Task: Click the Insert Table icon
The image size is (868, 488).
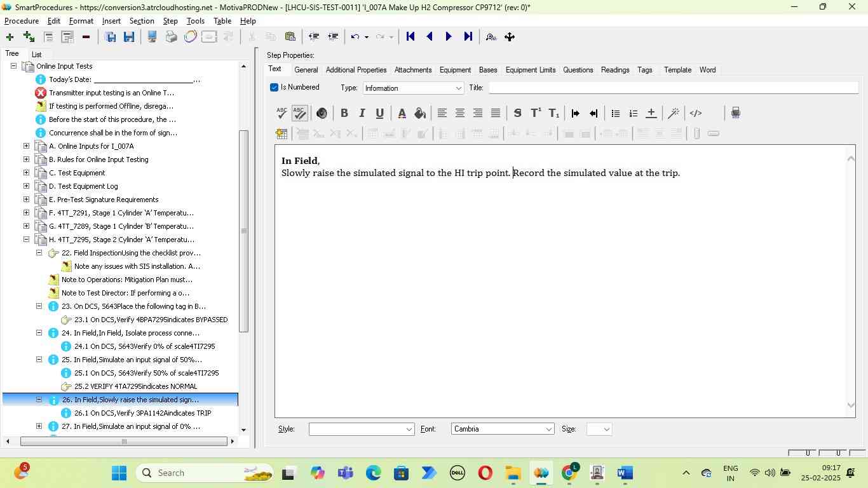Action: [281, 133]
